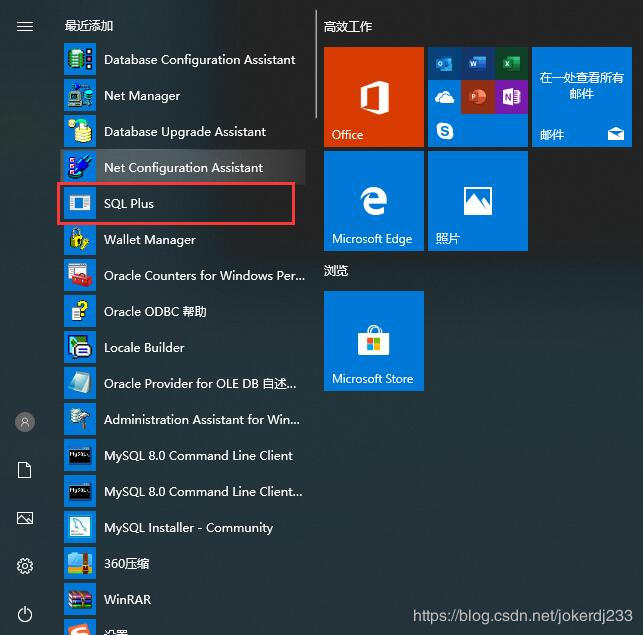Open Excel from the Office group tile

[511, 64]
